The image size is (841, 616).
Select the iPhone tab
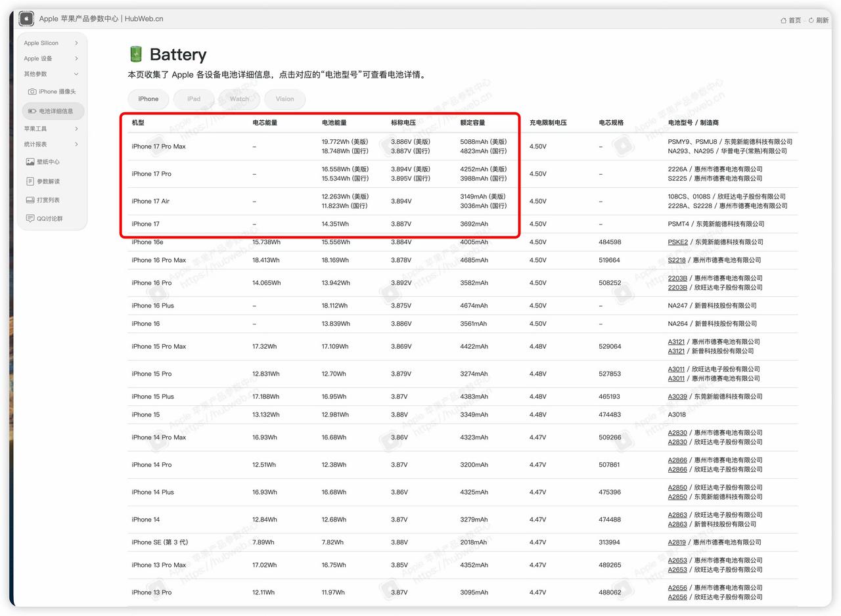coord(148,99)
